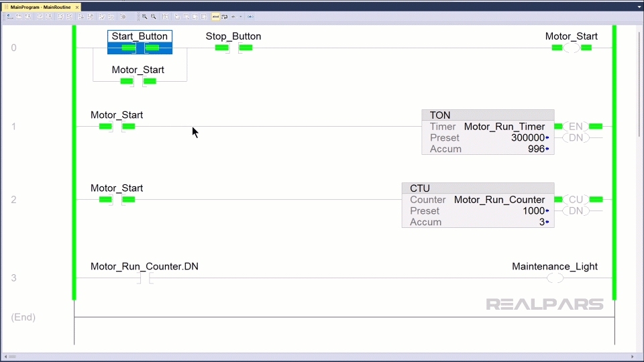Select the Start_Button contact on rung 0
644x362 pixels.
140,48
